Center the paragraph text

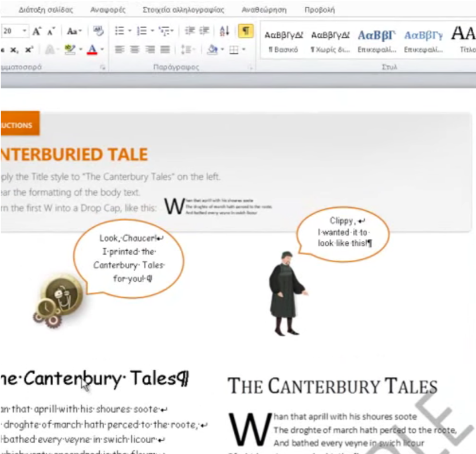(x=135, y=49)
